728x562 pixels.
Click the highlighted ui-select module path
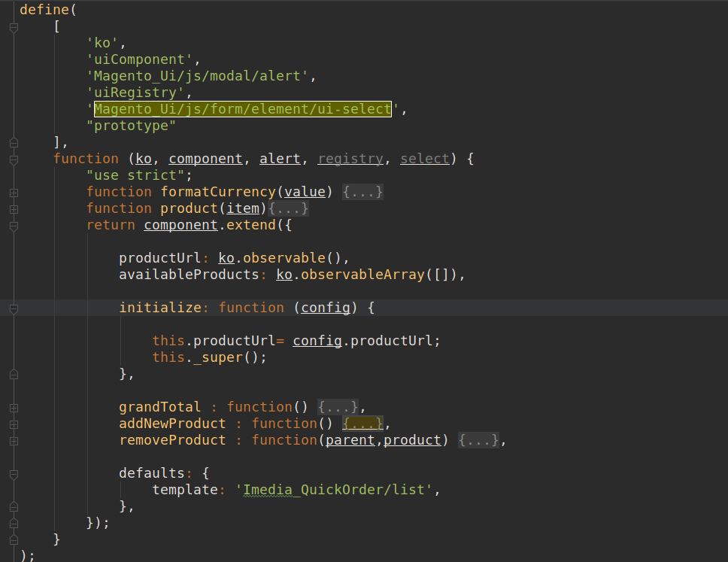[x=242, y=109]
